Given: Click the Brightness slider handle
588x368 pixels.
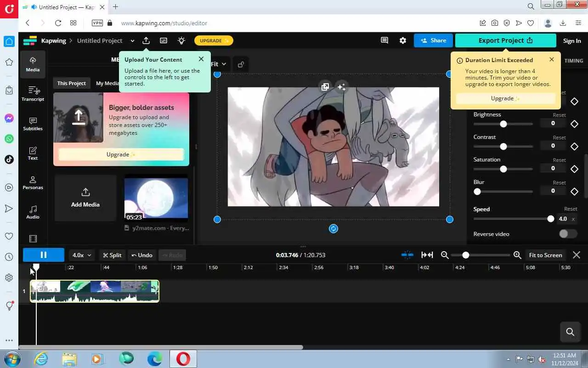Looking at the screenshot, I should (x=503, y=124).
